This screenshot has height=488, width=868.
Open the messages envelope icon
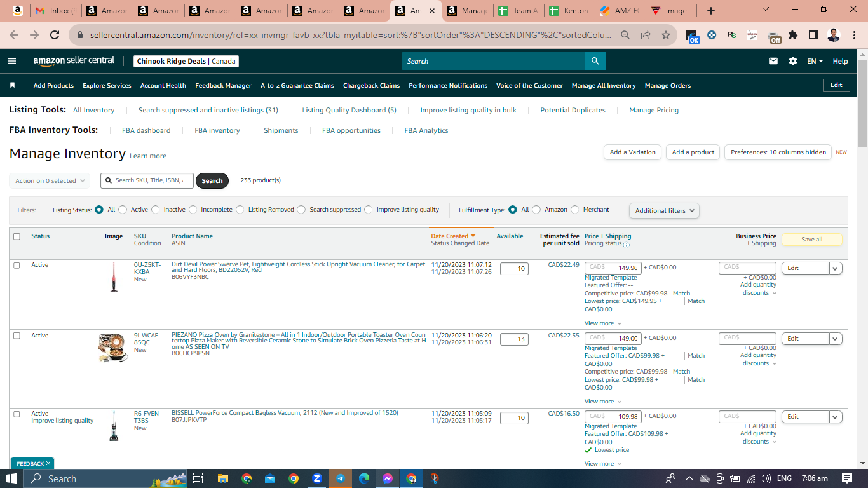coord(773,61)
